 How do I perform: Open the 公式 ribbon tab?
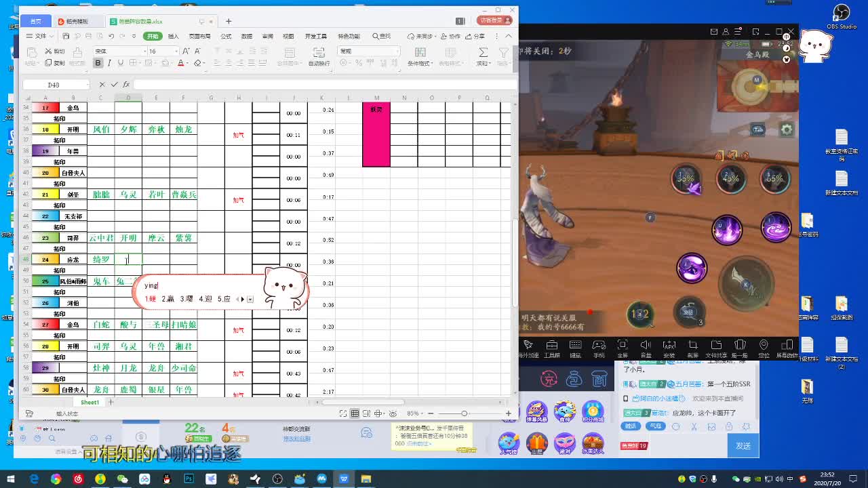pos(226,36)
